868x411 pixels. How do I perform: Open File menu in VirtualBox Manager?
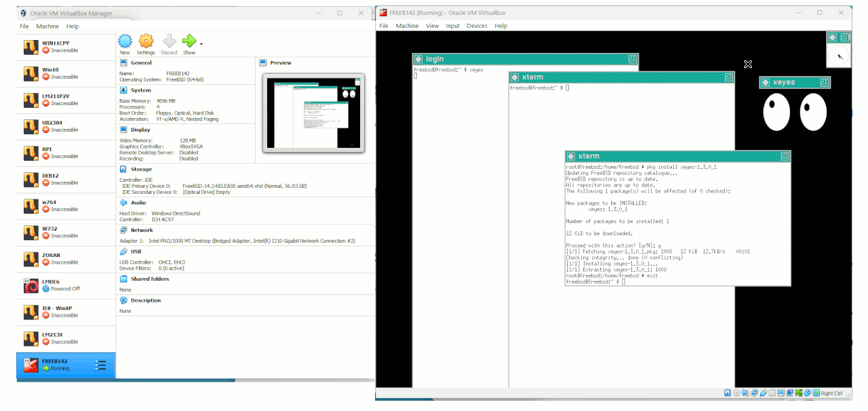click(x=24, y=26)
